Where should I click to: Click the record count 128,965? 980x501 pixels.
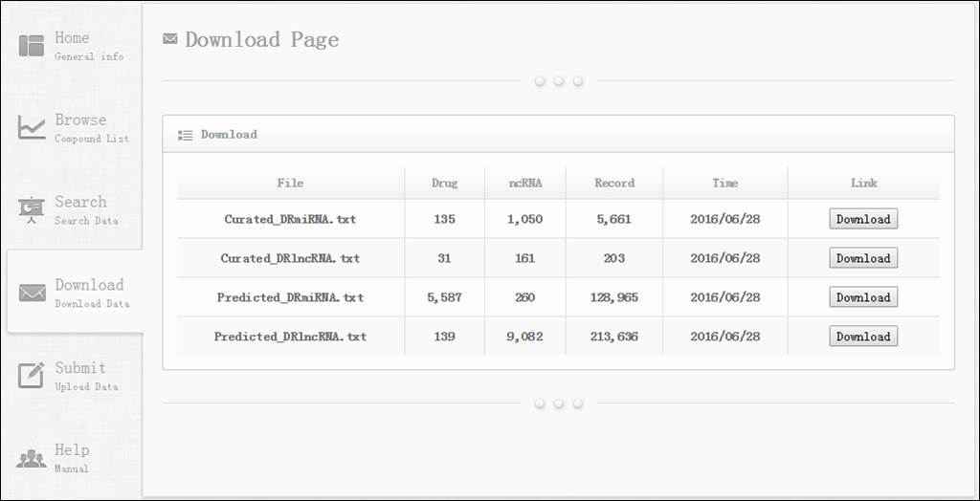614,297
